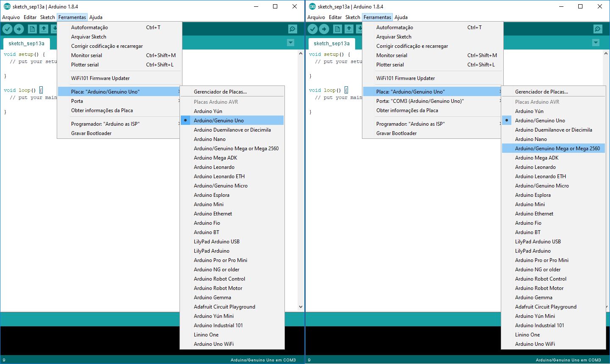Click Upload arrow icon in left window
The image size is (610, 364).
[19, 29]
